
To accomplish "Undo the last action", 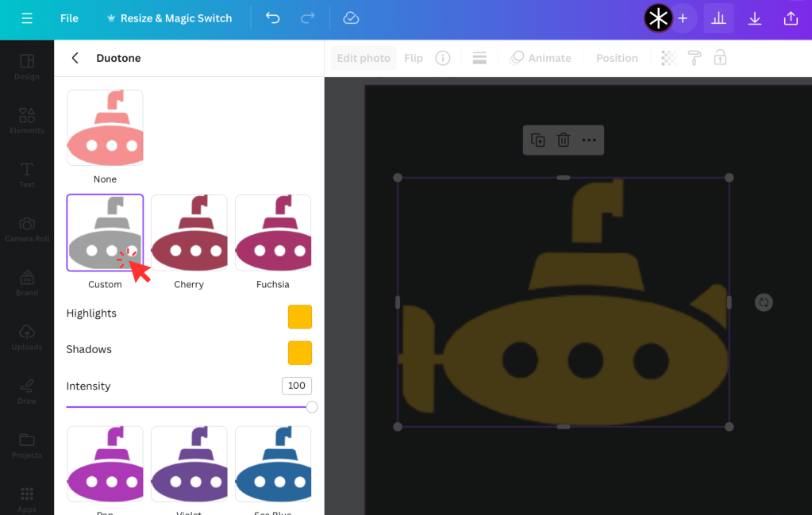I will (x=273, y=18).
